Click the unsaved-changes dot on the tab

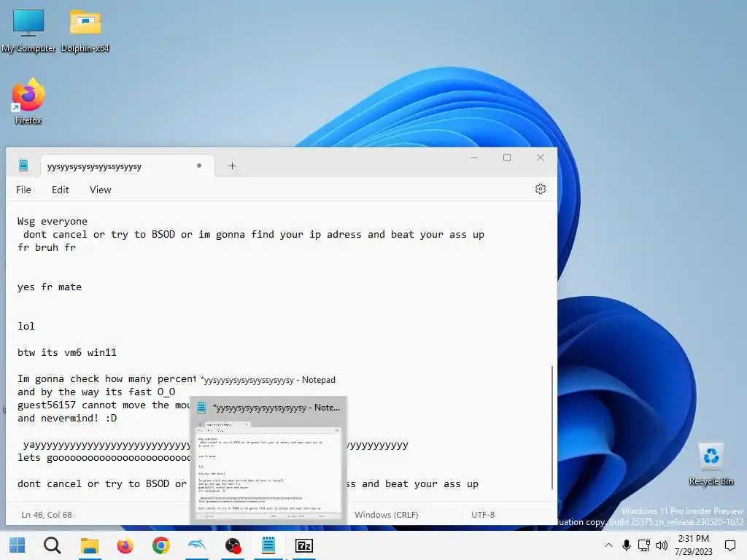coord(199,166)
